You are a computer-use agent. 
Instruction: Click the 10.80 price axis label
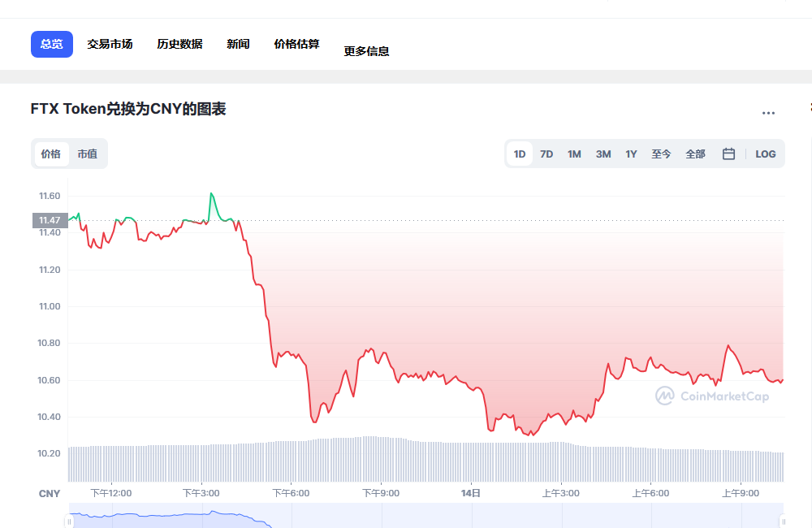(50, 343)
